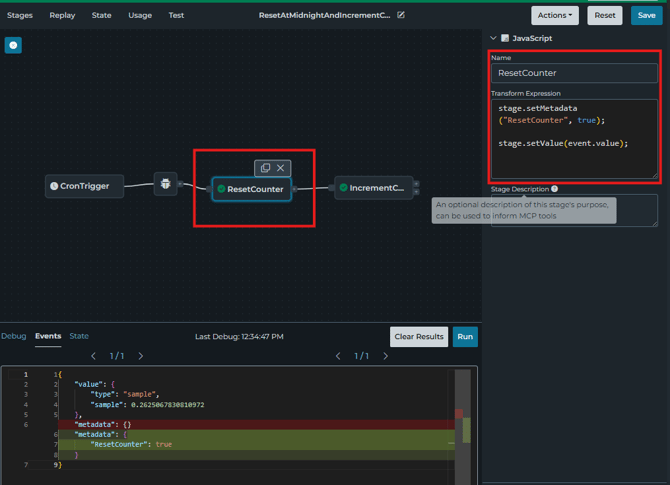Click the Clear Results button

click(x=419, y=337)
